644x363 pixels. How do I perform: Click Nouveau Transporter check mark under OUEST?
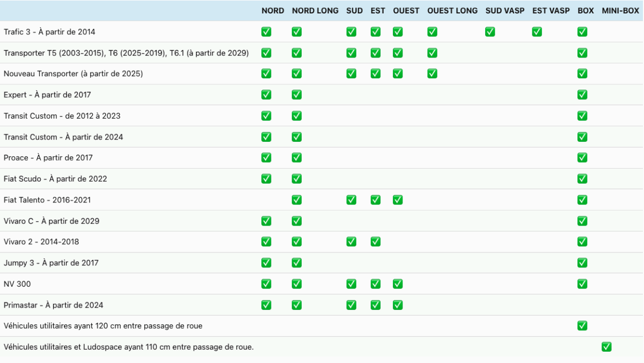tap(398, 74)
